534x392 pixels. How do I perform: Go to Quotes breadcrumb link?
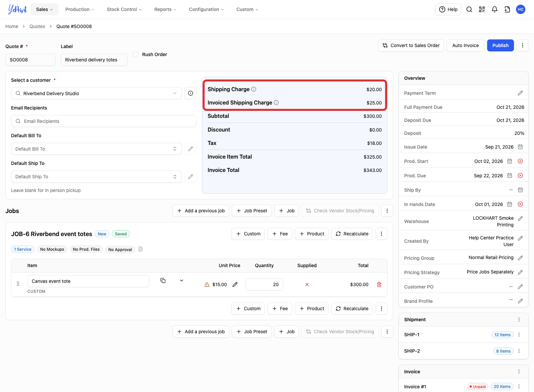[x=37, y=26]
